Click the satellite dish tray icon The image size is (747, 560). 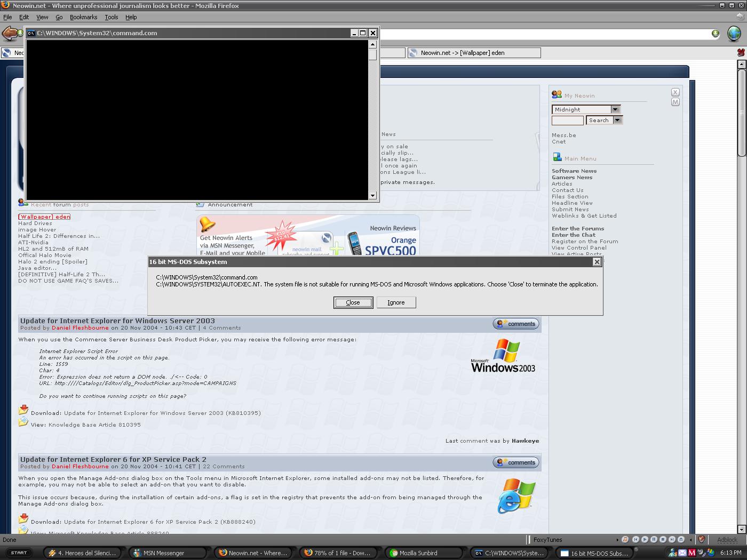coord(701,553)
